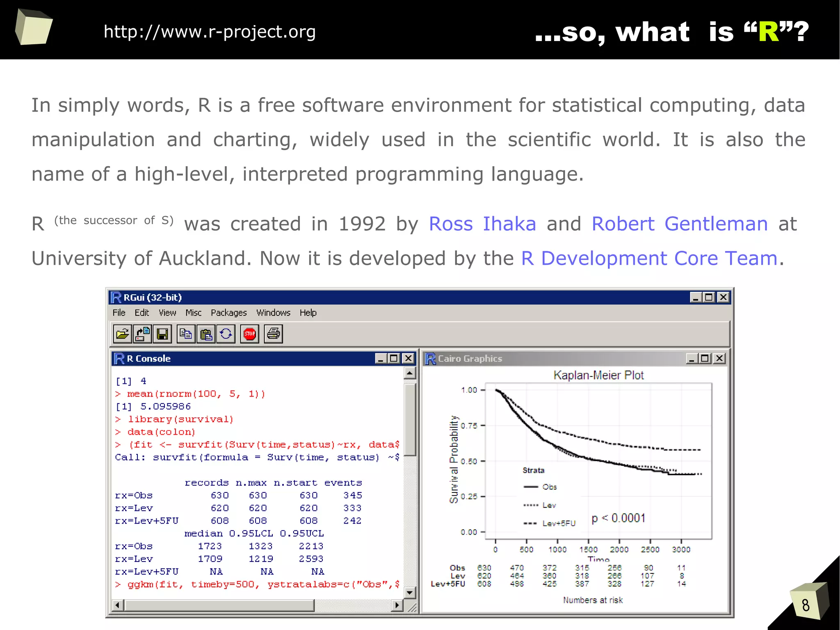Maximize the RGui main window
840x630 pixels.
(709, 297)
